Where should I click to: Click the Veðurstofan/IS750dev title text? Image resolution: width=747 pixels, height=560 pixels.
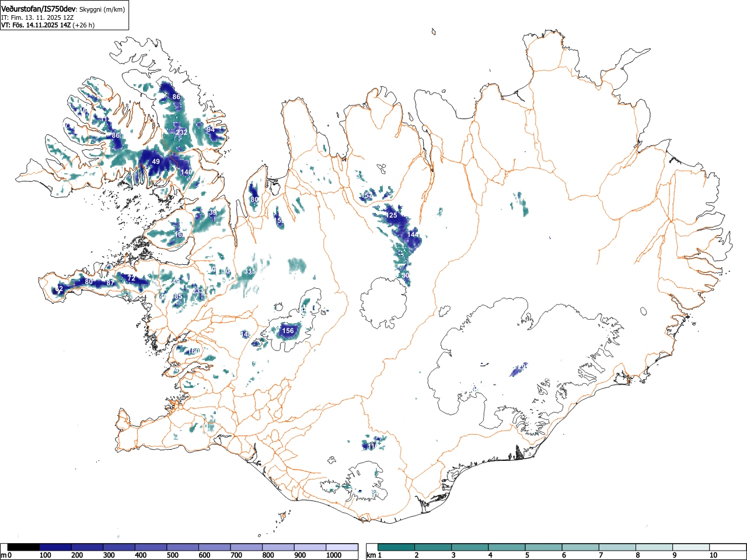point(39,8)
